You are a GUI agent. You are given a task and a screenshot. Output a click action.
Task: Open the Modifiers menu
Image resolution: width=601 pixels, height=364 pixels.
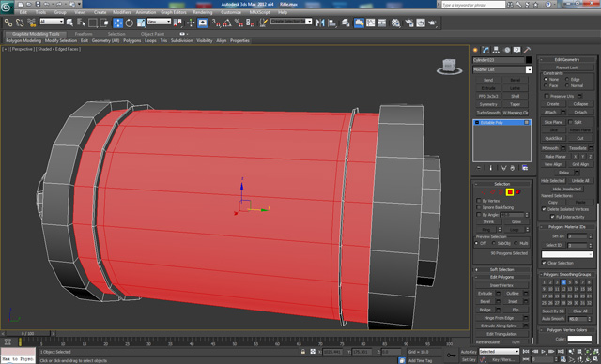click(x=121, y=12)
